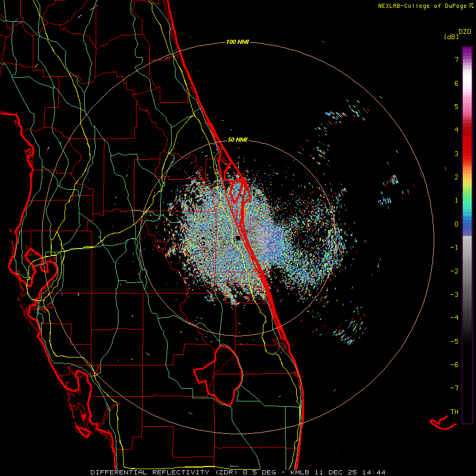Viewport: 476px width, 476px height.
Task: Click the 5 tick label on color scale
Action: tap(456, 106)
